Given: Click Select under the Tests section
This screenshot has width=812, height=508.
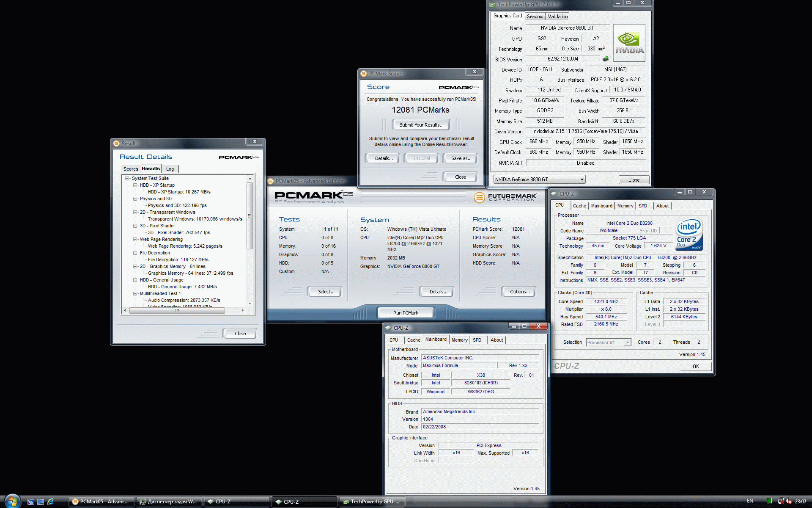Looking at the screenshot, I should [x=326, y=292].
